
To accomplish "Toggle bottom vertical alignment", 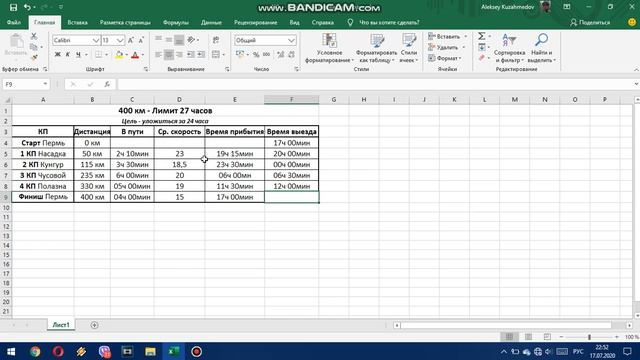I will (x=179, y=40).
